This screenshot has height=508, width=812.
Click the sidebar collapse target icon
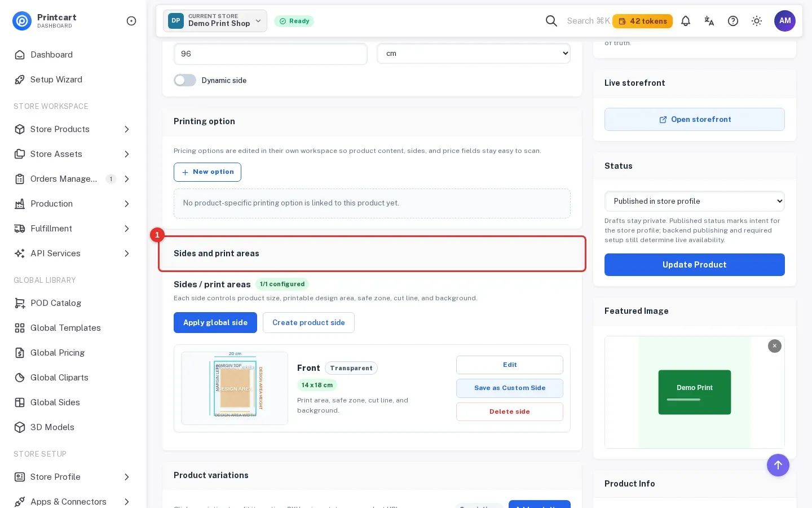click(x=131, y=21)
